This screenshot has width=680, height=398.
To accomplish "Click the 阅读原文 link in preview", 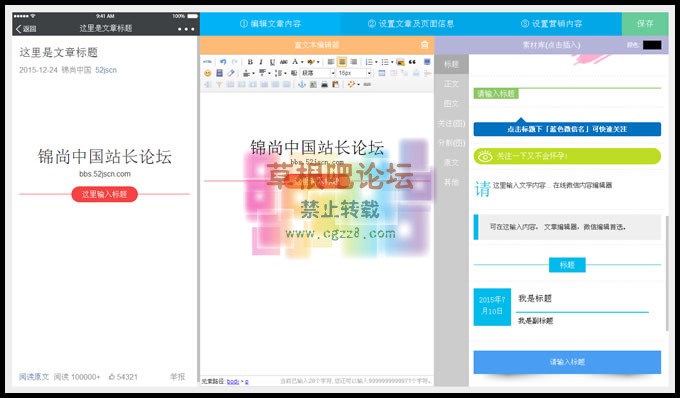I will (x=34, y=377).
